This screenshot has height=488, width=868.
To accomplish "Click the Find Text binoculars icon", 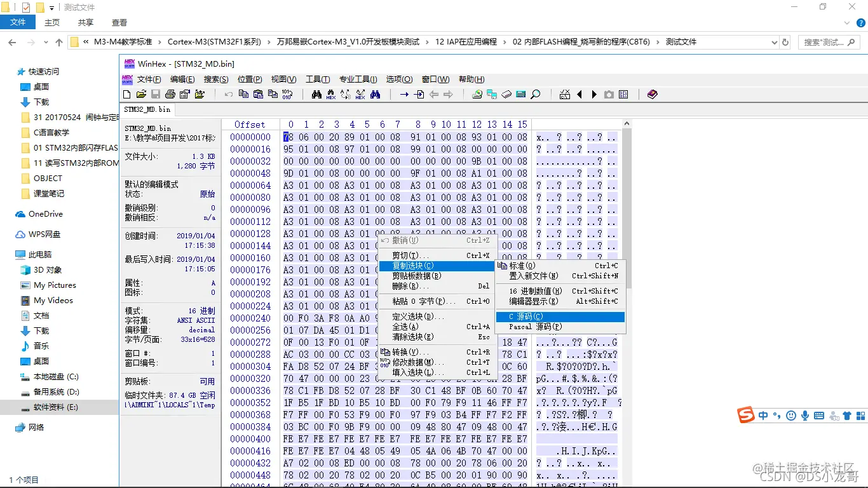I will [316, 94].
